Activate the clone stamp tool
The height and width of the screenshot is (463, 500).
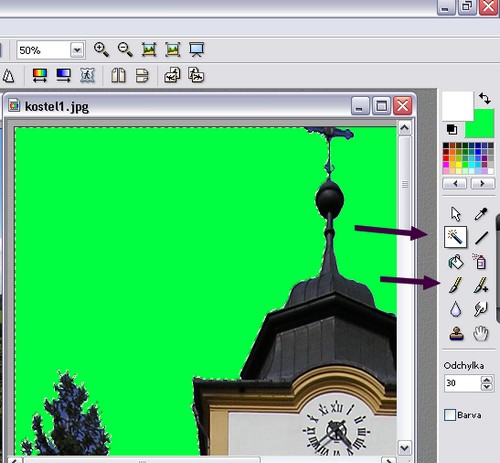[x=456, y=333]
